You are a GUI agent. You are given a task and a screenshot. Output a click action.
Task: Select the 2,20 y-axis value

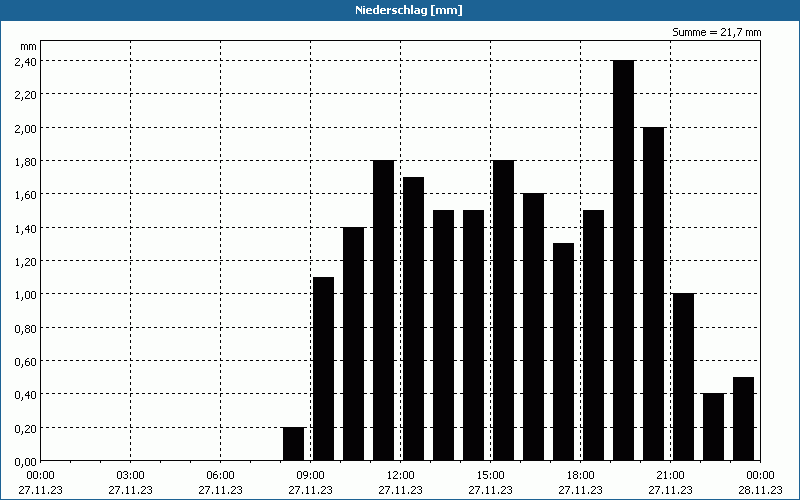click(25, 94)
